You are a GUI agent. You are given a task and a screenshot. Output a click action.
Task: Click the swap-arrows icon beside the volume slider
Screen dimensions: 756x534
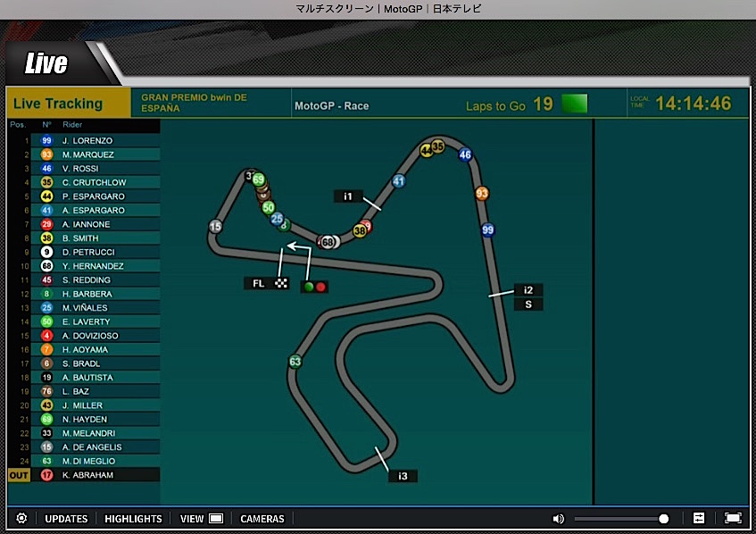699,518
